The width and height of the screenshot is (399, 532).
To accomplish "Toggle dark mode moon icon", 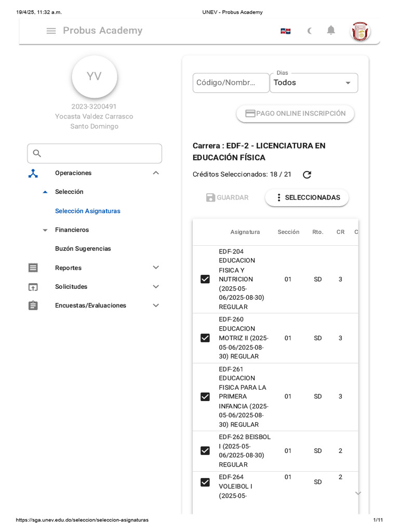I will (310, 31).
